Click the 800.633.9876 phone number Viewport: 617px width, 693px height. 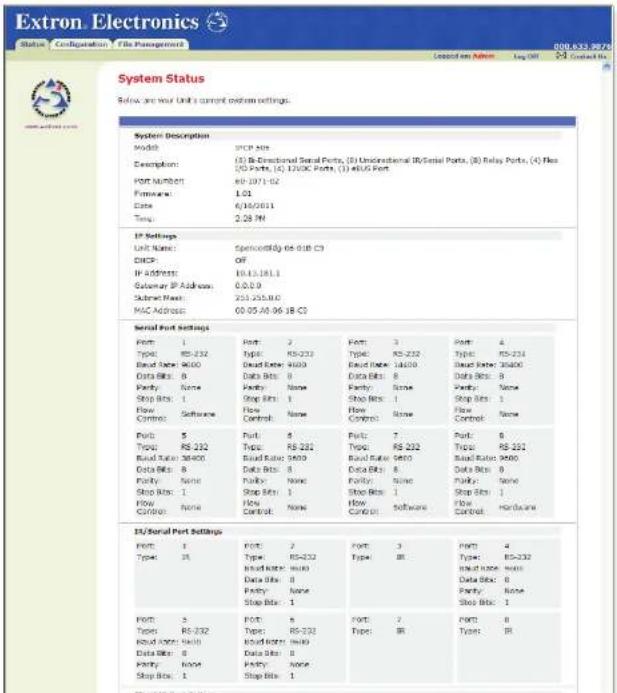point(582,46)
